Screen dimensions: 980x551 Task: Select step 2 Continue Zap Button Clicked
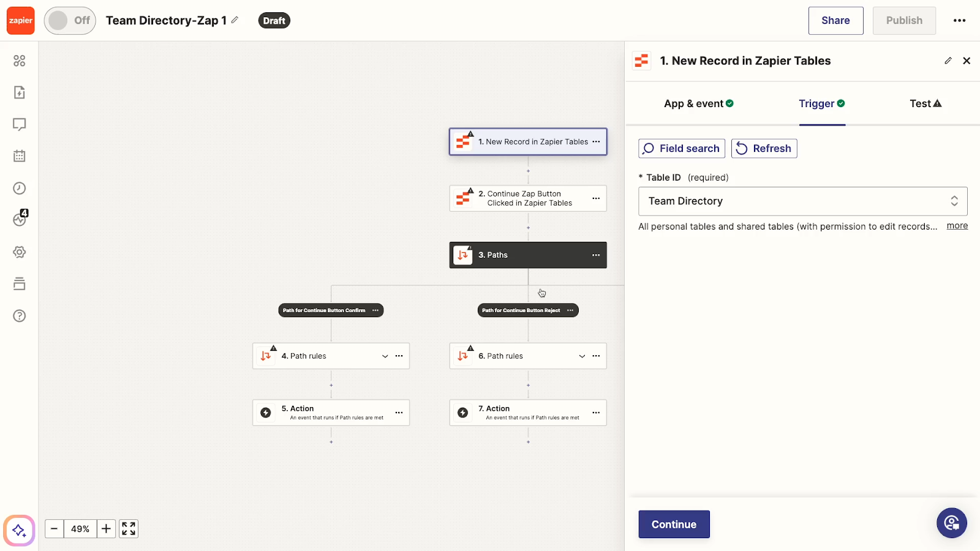pyautogui.click(x=528, y=198)
